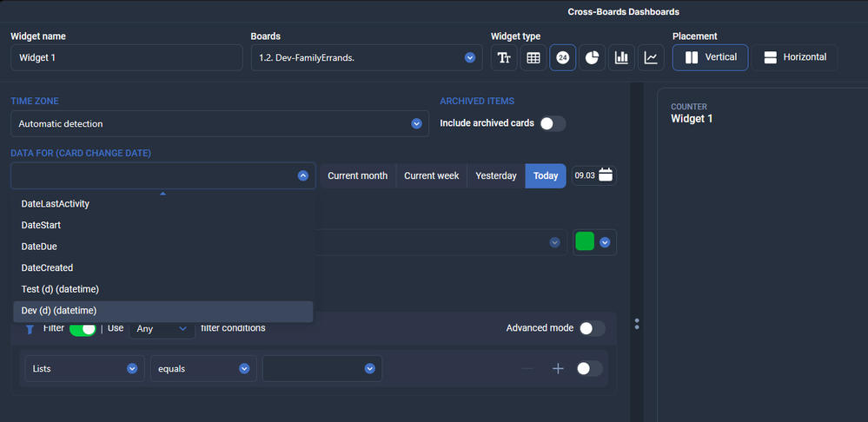Expand the color picker dropdown arrow

(x=605, y=242)
